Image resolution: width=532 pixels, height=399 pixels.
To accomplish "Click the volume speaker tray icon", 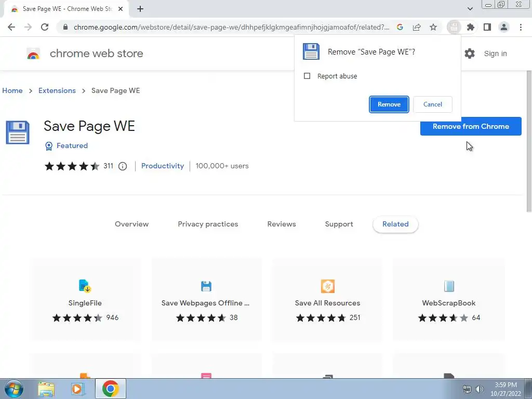I will [480, 389].
